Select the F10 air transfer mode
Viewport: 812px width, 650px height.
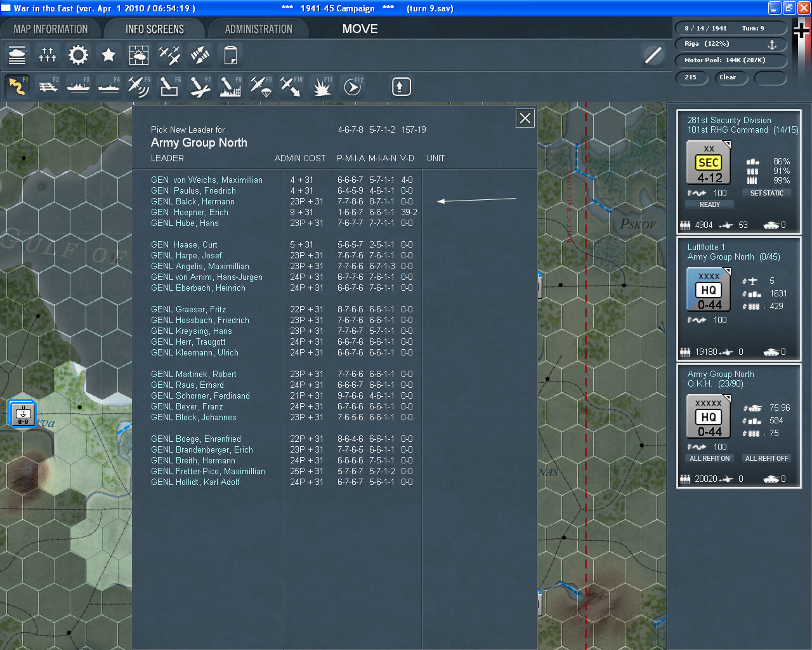click(291, 86)
